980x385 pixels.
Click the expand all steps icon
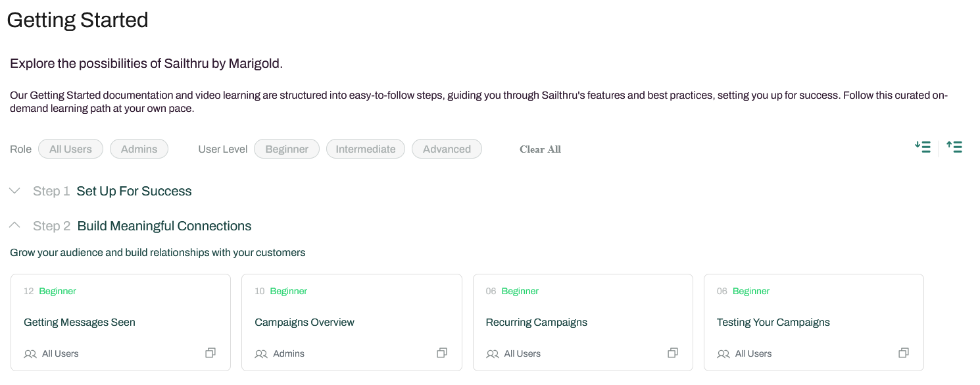923,147
